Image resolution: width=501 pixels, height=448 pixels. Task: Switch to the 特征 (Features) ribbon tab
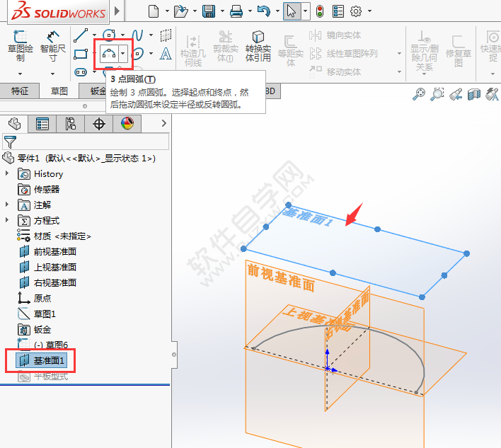pyautogui.click(x=20, y=91)
